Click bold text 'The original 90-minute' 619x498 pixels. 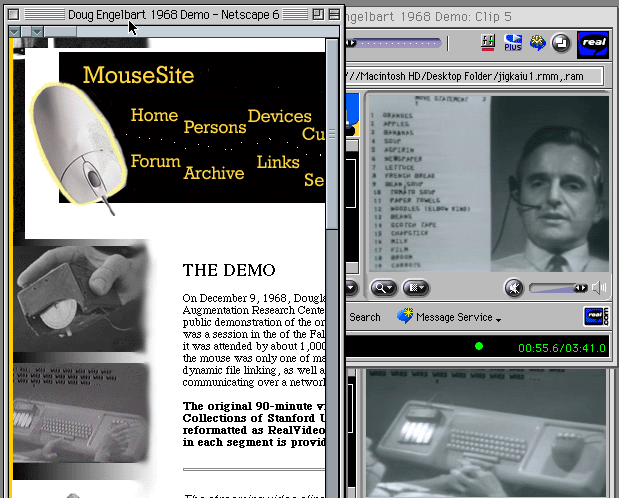pos(248,406)
